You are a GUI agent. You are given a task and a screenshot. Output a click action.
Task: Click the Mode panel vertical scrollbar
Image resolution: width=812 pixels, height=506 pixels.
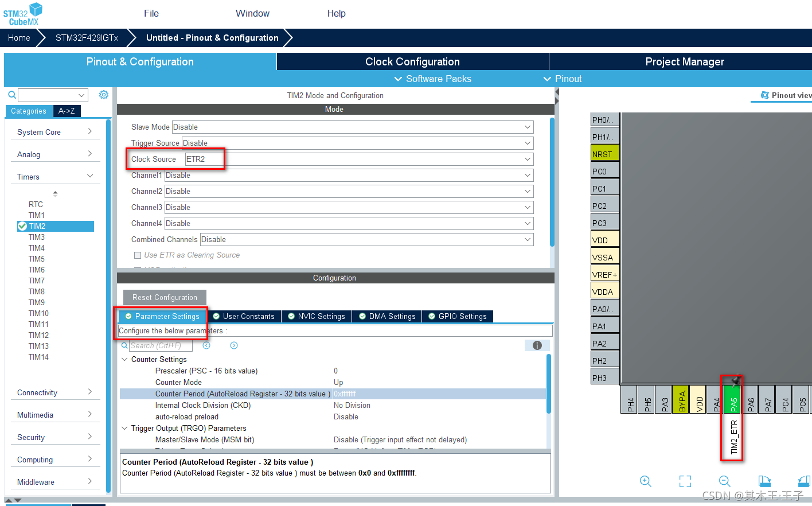[552, 181]
